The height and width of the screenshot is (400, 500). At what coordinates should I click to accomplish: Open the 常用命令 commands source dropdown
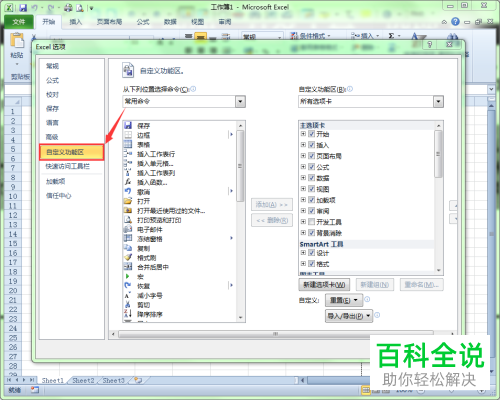[x=240, y=101]
